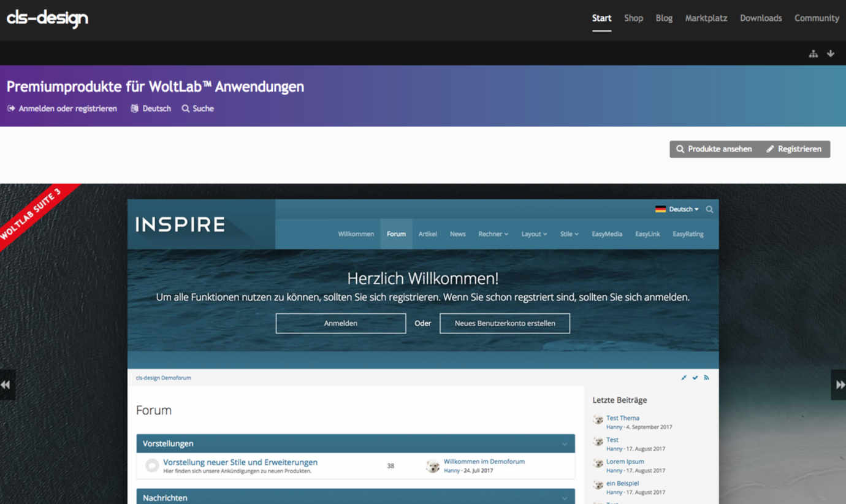Image resolution: width=846 pixels, height=504 pixels.
Task: Click the board status icon beside Vorstellung neuer Stile
Action: coord(152,466)
